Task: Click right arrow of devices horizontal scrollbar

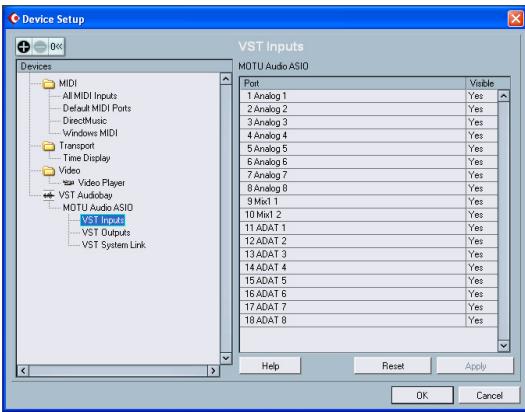Action: [213, 371]
